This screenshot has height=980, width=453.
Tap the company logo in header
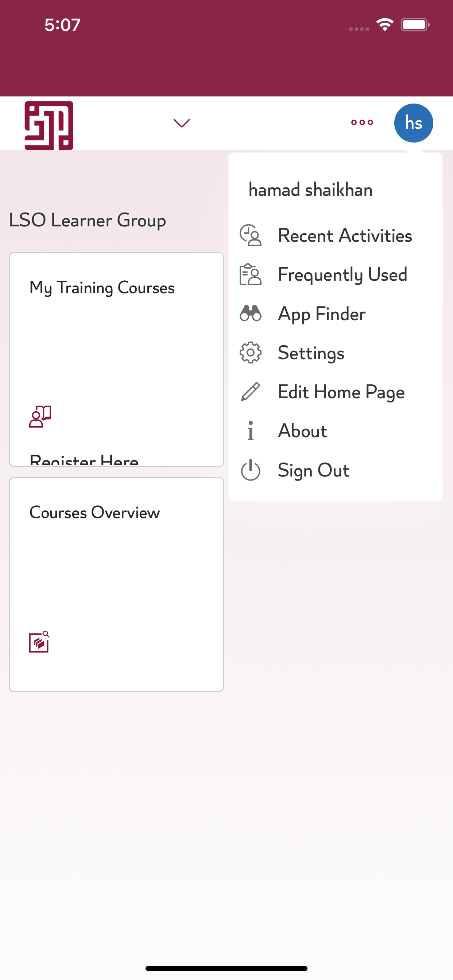[49, 125]
